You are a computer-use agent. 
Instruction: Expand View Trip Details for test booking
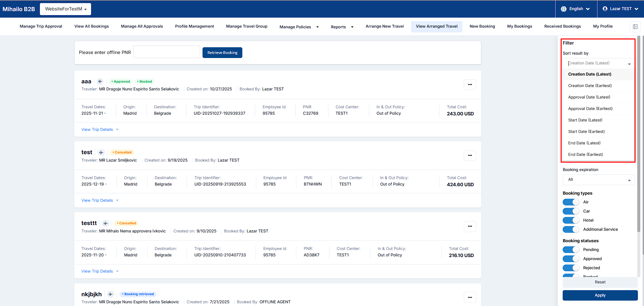tap(100, 200)
